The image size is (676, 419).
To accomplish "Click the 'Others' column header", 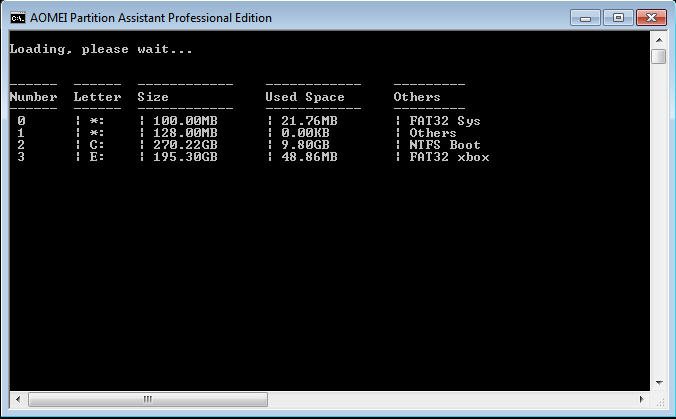I will pyautogui.click(x=417, y=97).
